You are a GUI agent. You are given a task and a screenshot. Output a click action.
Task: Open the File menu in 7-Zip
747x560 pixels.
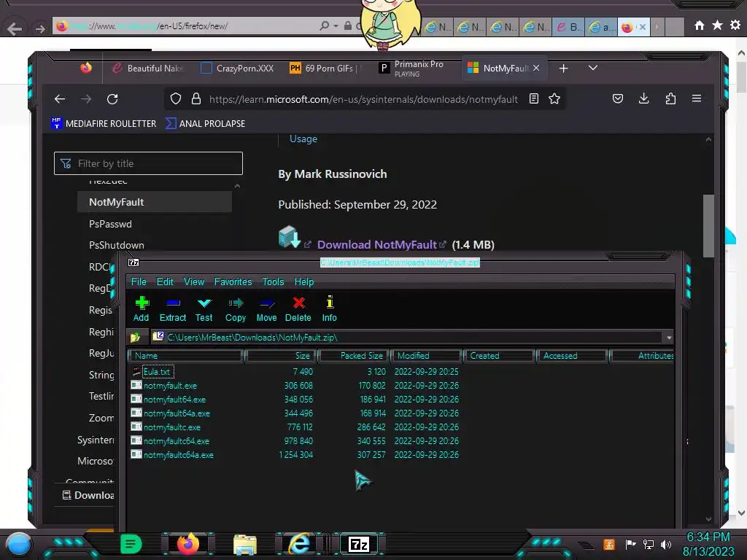pyautogui.click(x=139, y=282)
